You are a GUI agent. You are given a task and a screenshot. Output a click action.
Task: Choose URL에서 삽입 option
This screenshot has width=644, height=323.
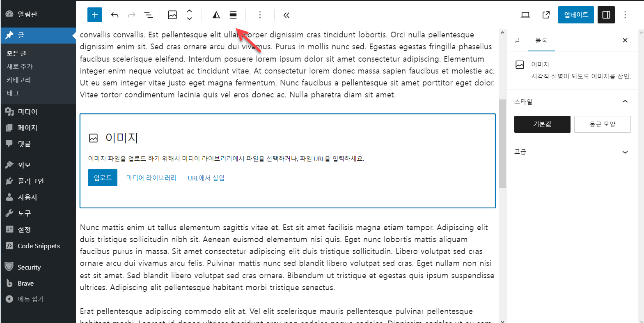206,178
